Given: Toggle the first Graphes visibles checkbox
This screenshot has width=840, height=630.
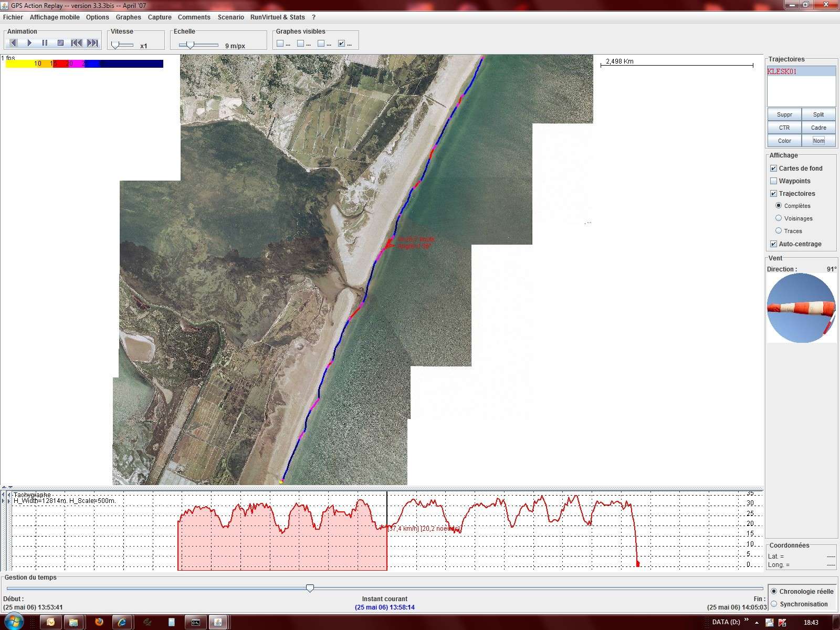Looking at the screenshot, I should pos(280,44).
